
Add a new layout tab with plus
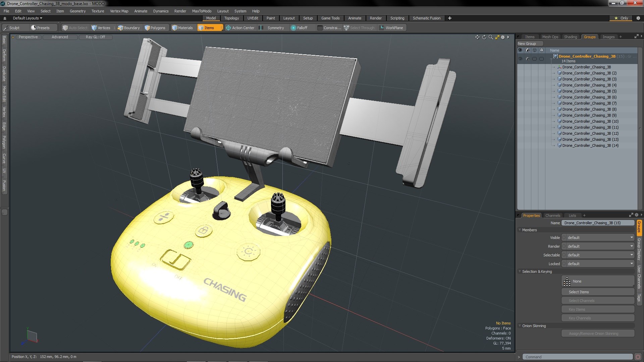(449, 18)
